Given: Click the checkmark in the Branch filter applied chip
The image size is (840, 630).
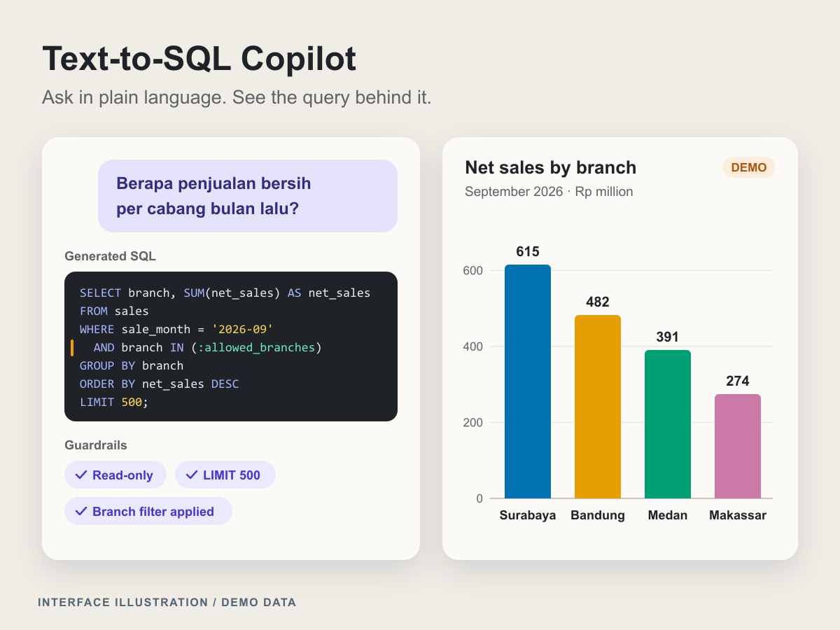Looking at the screenshot, I should 80,511.
